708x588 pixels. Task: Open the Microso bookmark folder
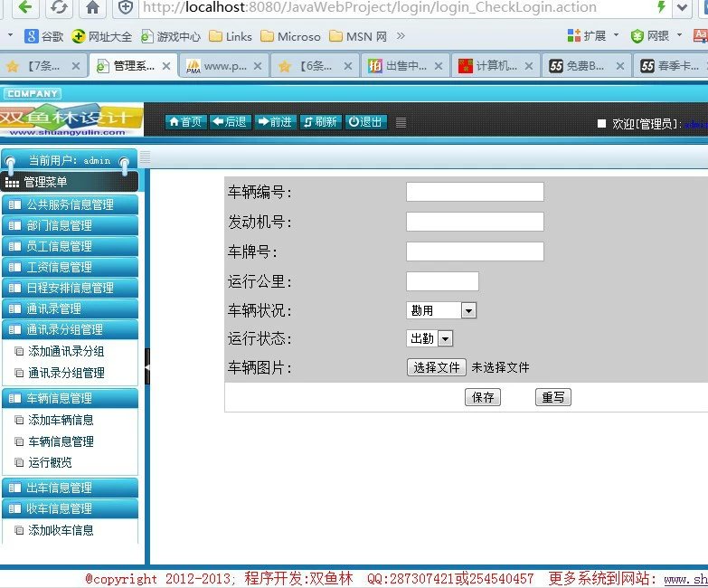[x=291, y=36]
